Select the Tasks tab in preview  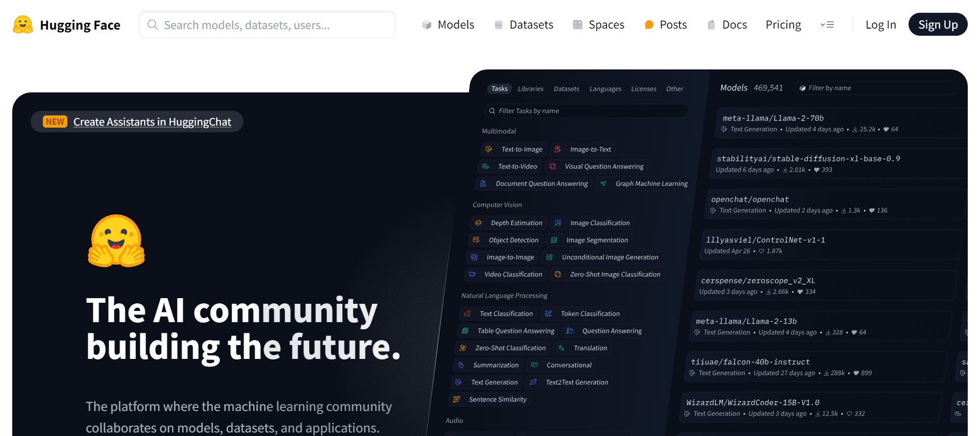(x=499, y=88)
